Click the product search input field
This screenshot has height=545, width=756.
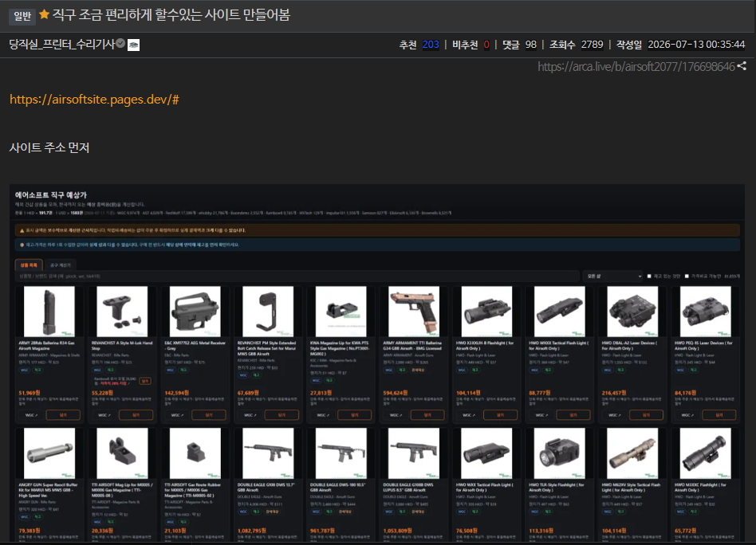tap(297, 276)
